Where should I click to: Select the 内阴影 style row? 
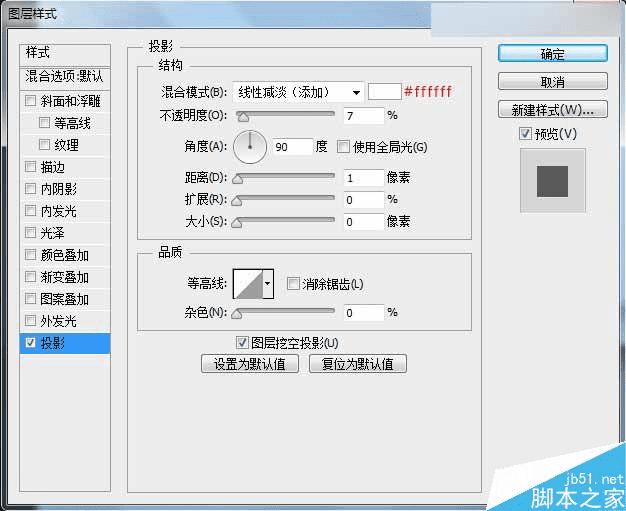click(65, 189)
